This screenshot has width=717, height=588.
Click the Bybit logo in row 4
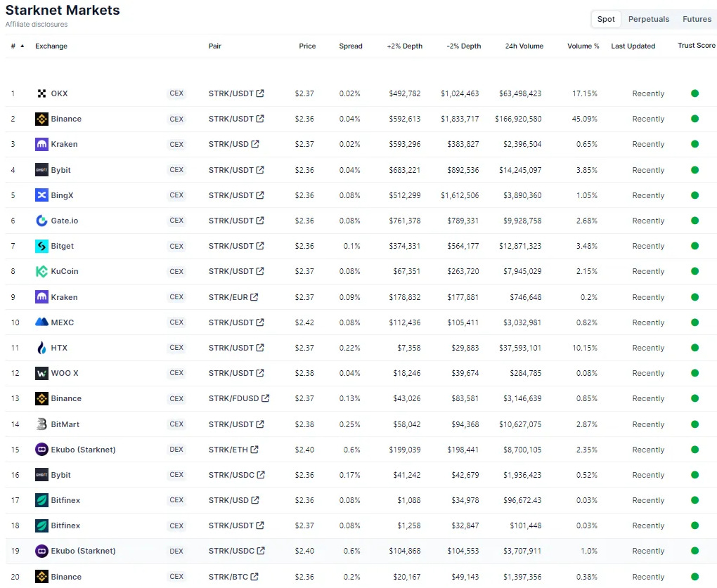pos(41,170)
